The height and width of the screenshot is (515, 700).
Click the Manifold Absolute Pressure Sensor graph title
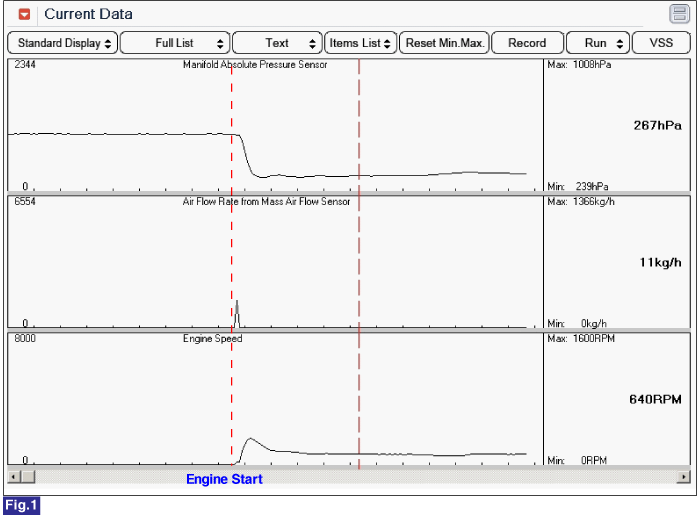[x=255, y=65]
